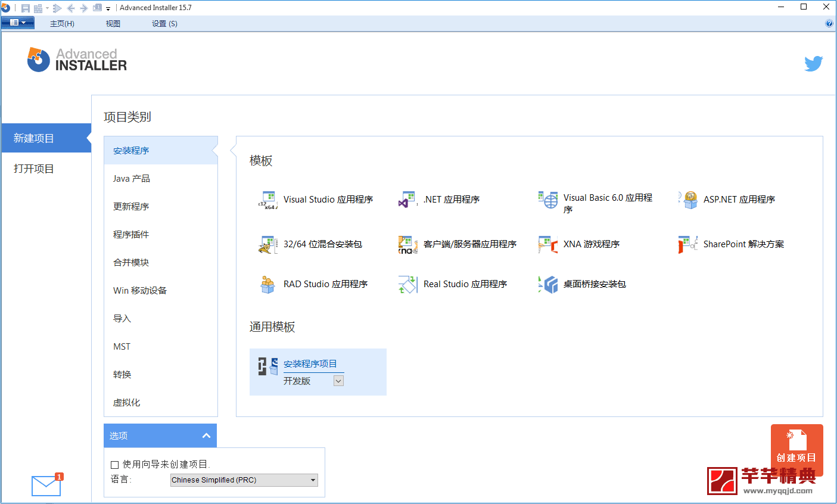
Task: Click the Save icon in quick access toolbar
Action: [x=25, y=8]
